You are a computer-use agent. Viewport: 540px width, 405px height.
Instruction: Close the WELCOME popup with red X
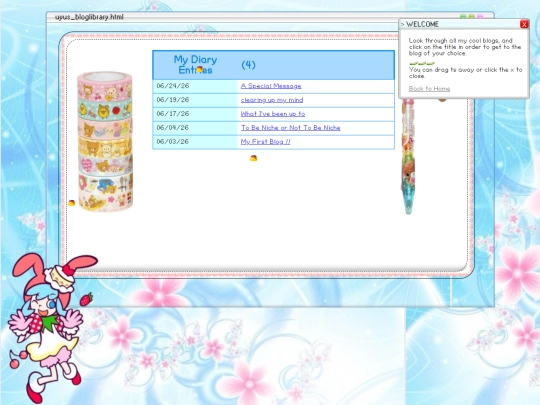tap(524, 24)
